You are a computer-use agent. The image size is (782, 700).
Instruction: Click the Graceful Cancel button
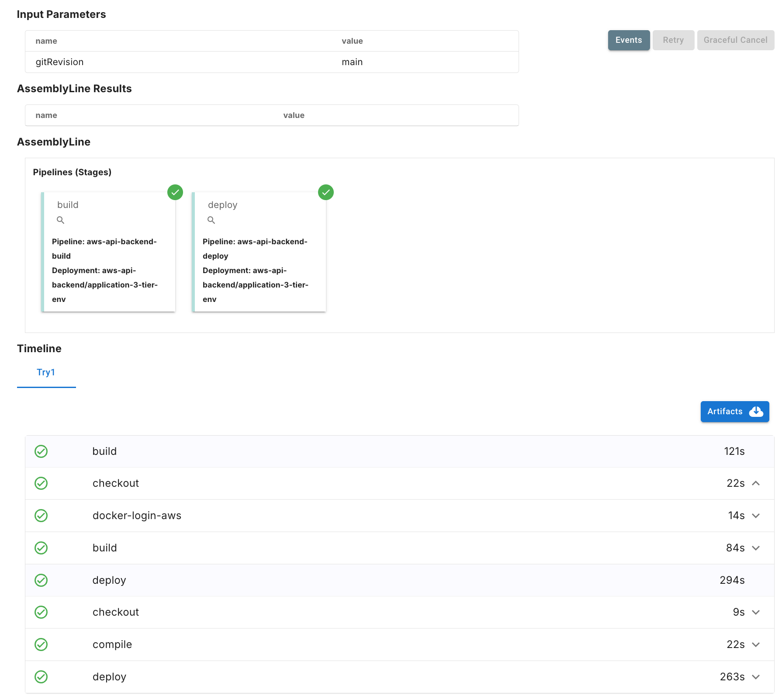(x=735, y=40)
